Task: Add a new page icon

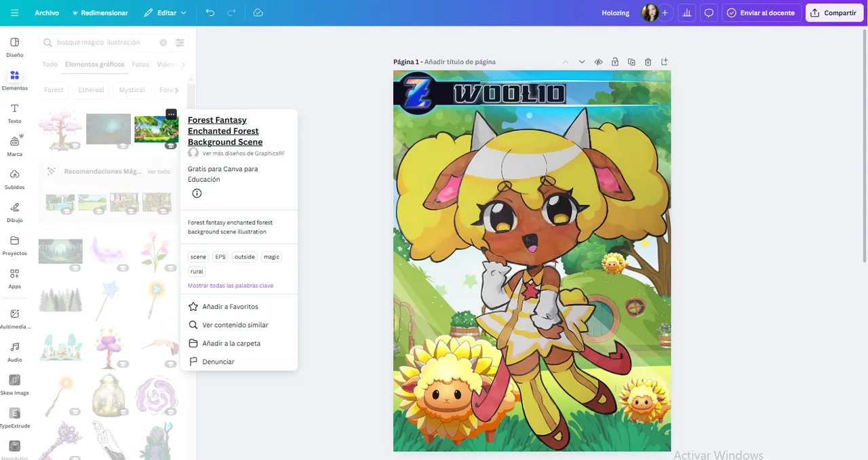Action: pos(665,62)
